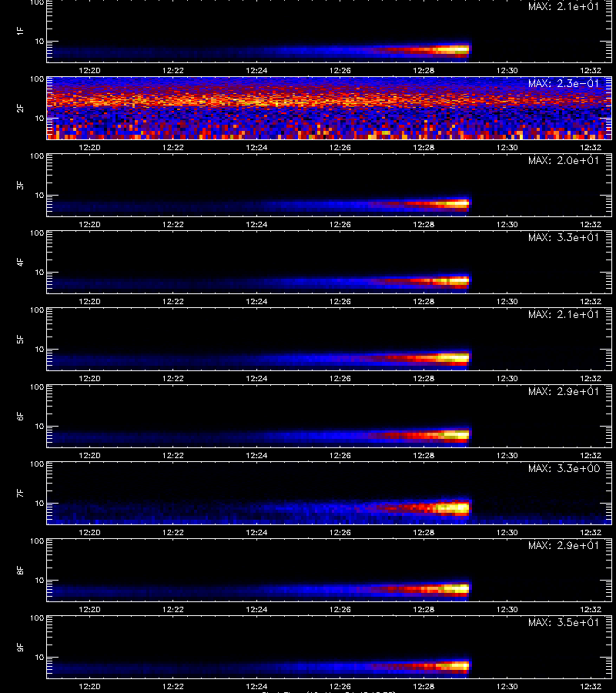Click the 10 y-axis label of panel 9F
The width and height of the screenshot is (616, 693).
pos(40,658)
